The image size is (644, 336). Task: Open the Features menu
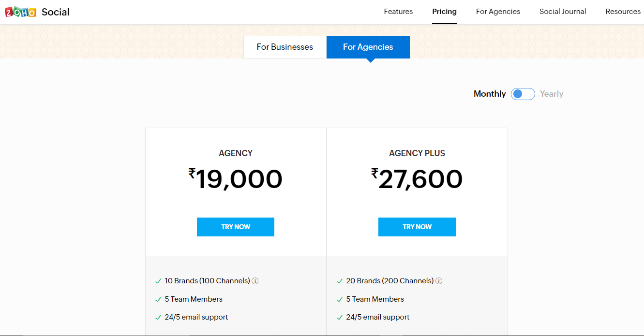coord(398,12)
